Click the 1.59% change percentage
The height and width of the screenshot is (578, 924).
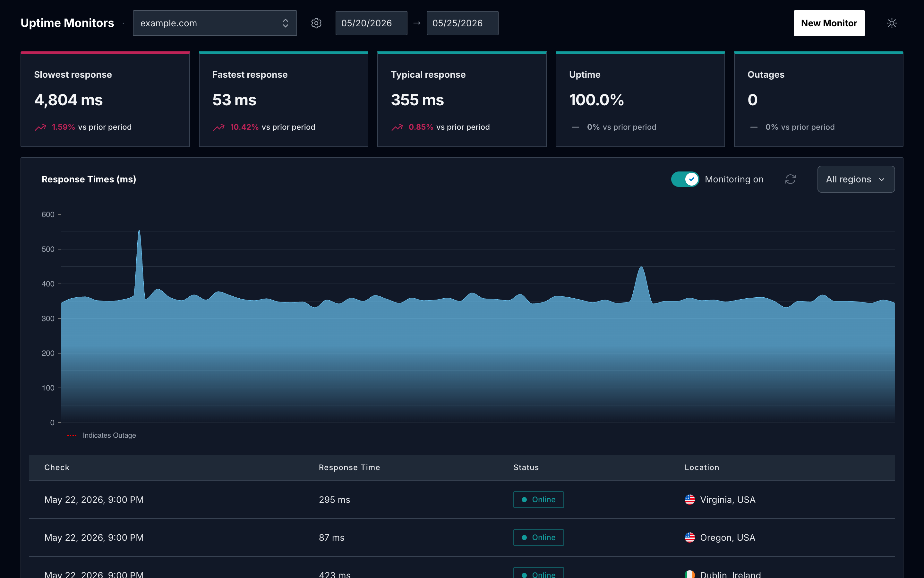tap(64, 127)
